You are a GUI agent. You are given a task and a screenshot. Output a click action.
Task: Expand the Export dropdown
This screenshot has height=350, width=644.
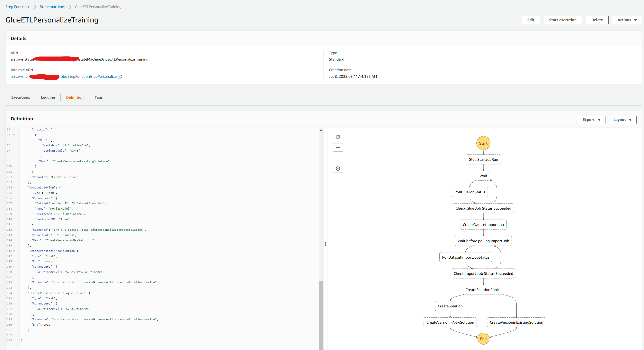pos(591,120)
